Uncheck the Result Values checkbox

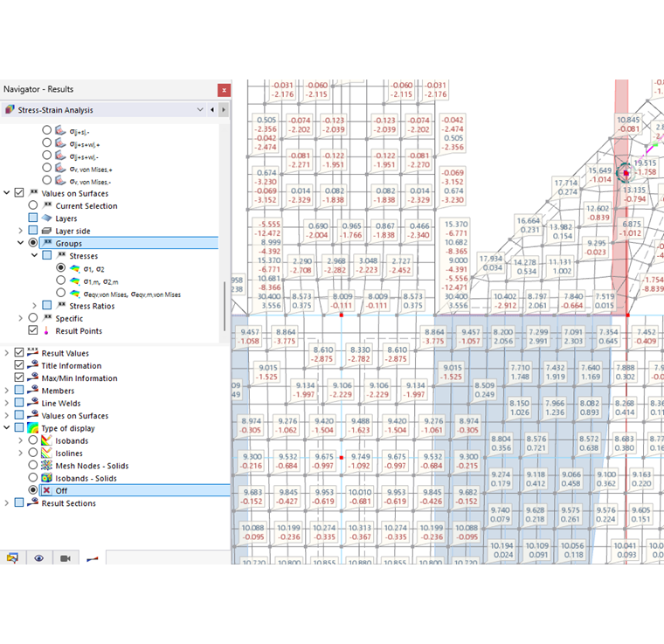pyautogui.click(x=19, y=352)
